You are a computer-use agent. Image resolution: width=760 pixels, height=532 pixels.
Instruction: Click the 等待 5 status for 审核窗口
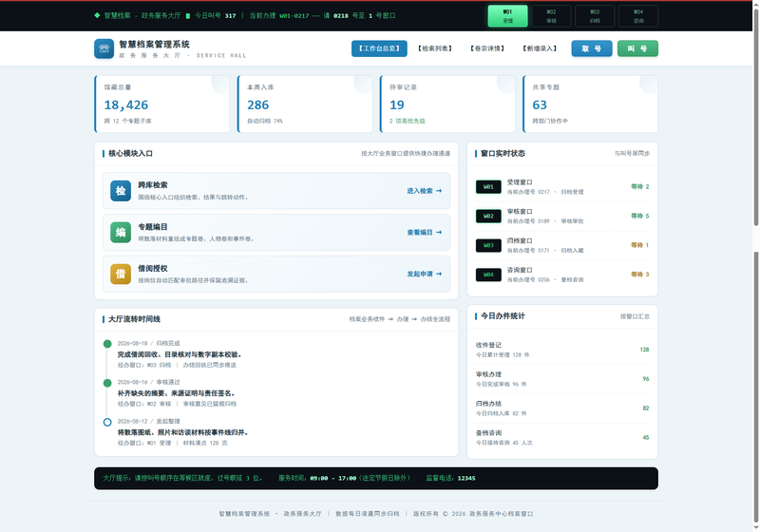click(x=639, y=216)
